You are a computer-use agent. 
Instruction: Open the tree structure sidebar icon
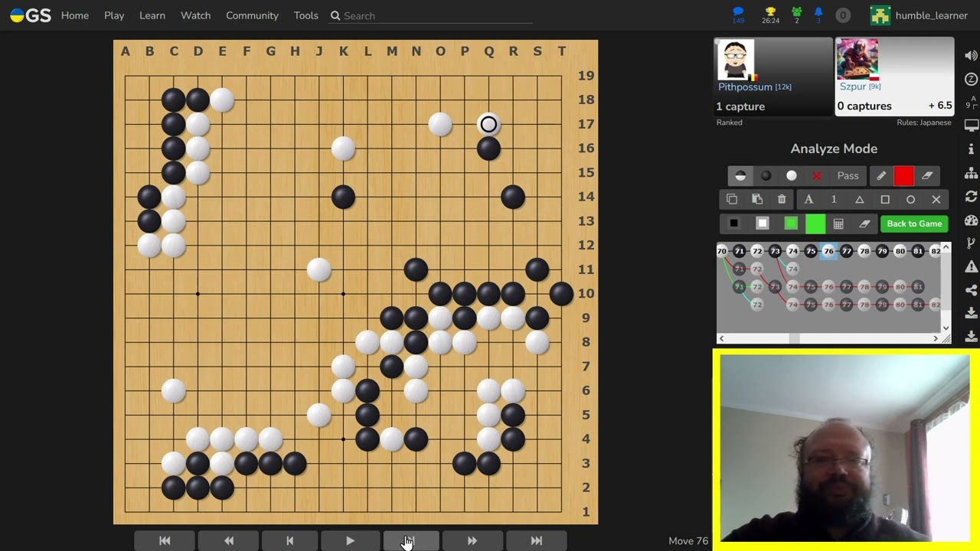[x=972, y=173]
